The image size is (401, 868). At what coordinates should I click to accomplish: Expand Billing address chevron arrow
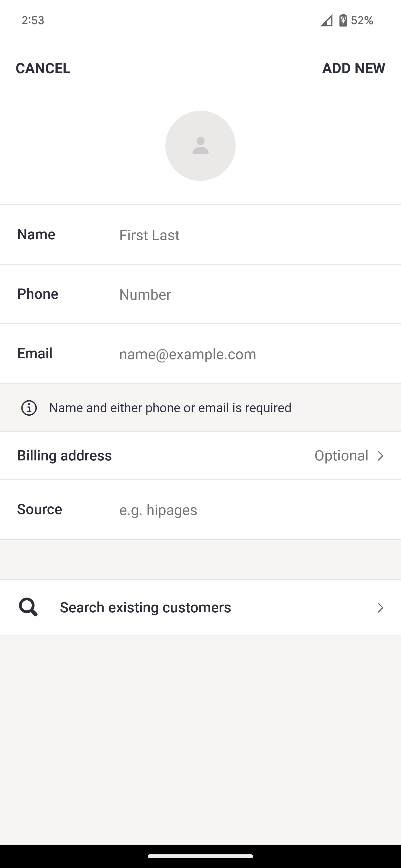coord(380,456)
